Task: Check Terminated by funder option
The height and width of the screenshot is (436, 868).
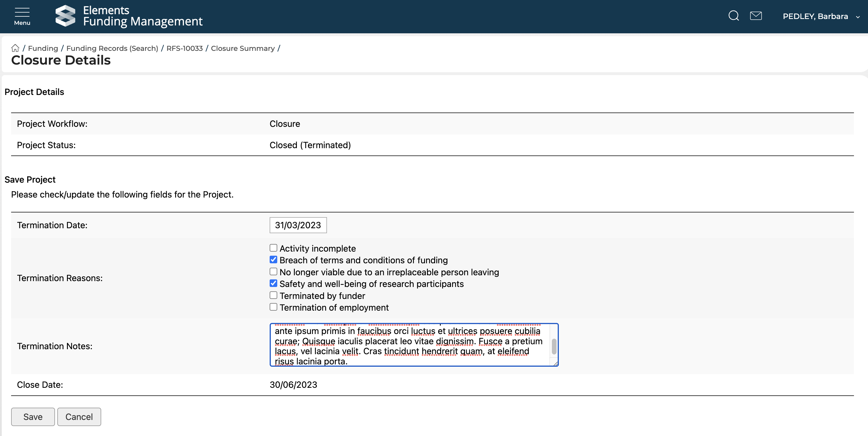Action: tap(273, 295)
